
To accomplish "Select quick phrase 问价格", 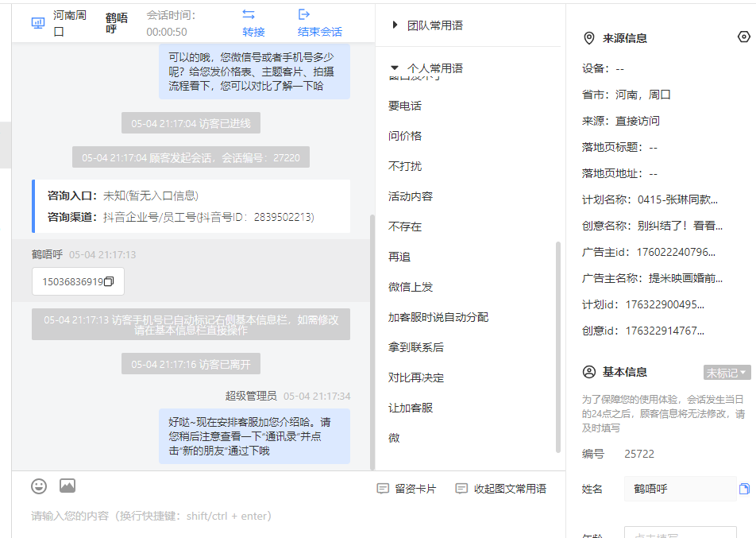I will coord(404,136).
